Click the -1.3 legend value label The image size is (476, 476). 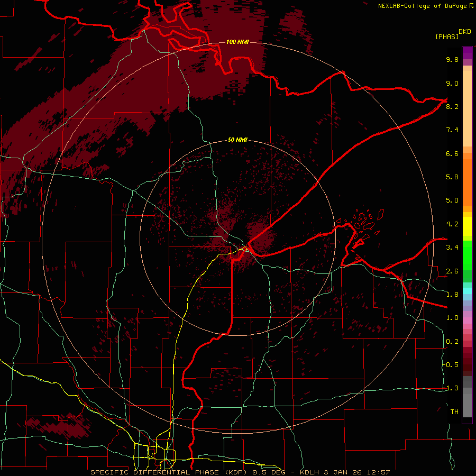(x=451, y=388)
